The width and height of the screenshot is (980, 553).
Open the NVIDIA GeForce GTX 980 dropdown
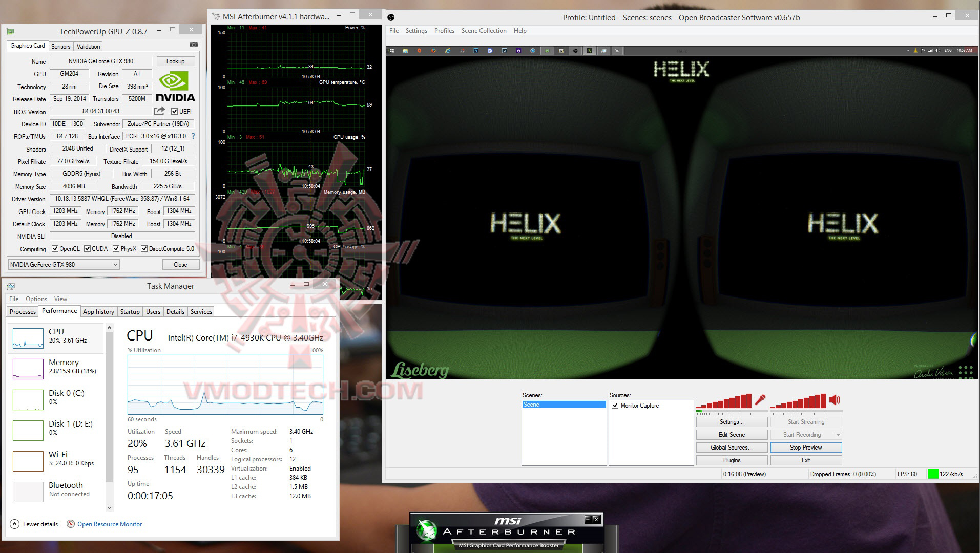pyautogui.click(x=64, y=265)
